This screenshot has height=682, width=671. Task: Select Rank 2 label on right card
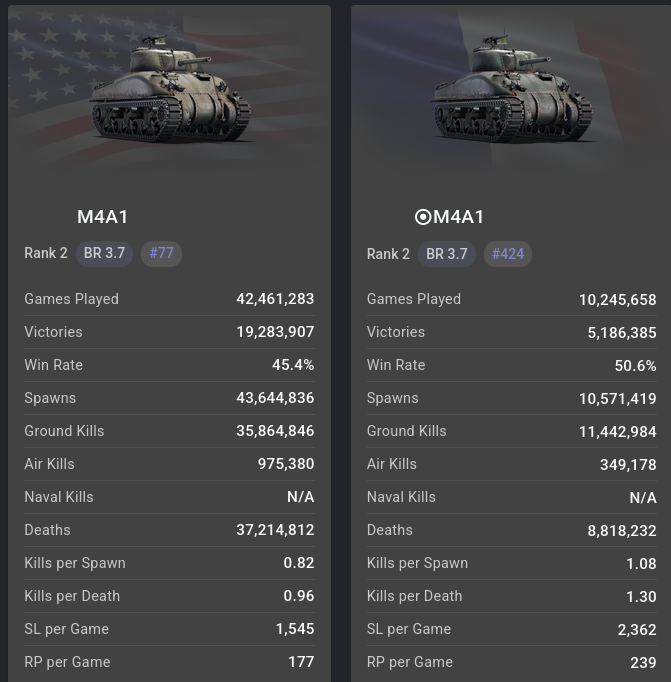click(388, 254)
